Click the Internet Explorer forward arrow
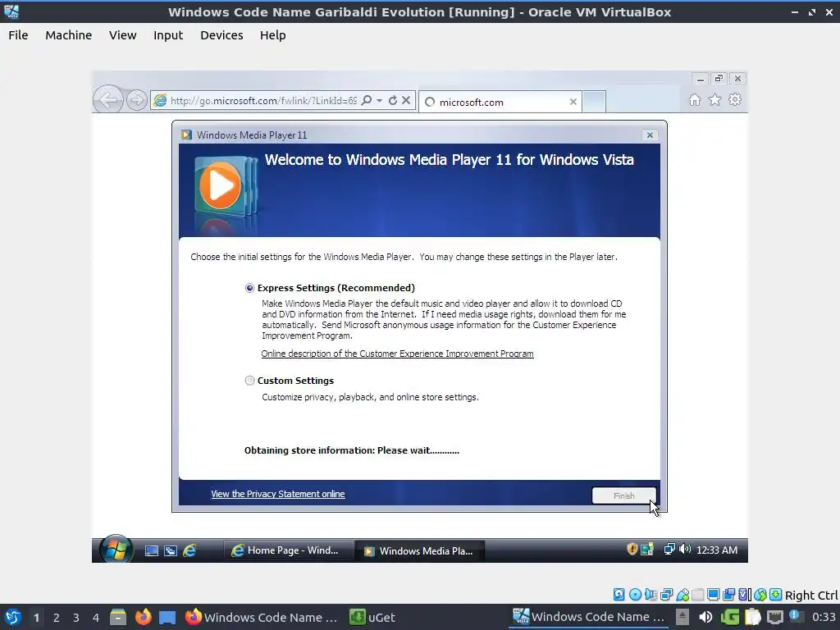Image resolution: width=840 pixels, height=630 pixels. [137, 100]
